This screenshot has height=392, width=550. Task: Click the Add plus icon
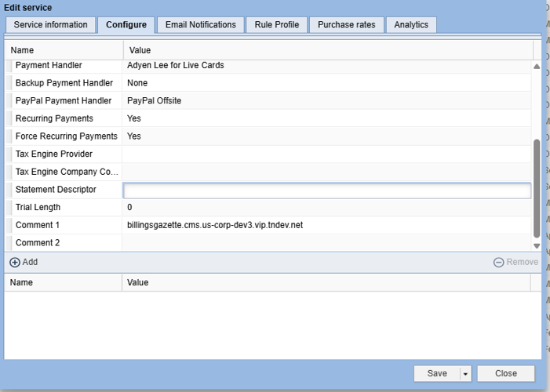click(x=15, y=262)
